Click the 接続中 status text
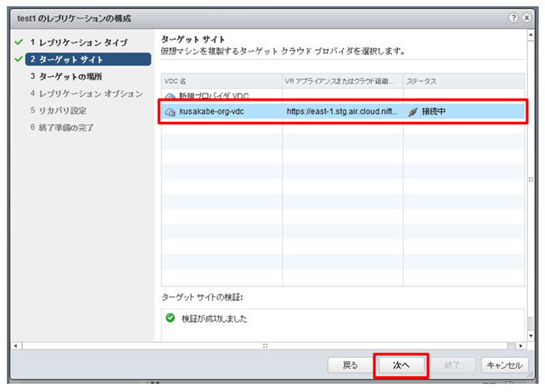Viewport: 545px width, 392px height. pos(433,112)
